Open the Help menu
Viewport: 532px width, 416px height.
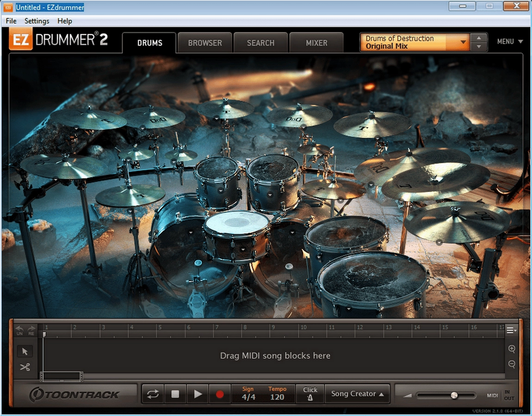click(64, 21)
